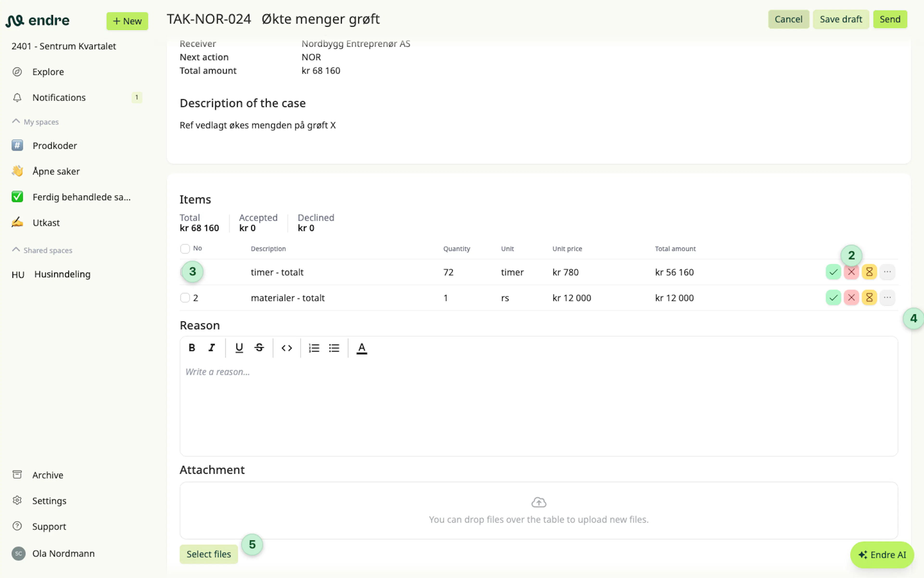
Task: Open the Husinndeling shared space
Action: pyautogui.click(x=62, y=274)
